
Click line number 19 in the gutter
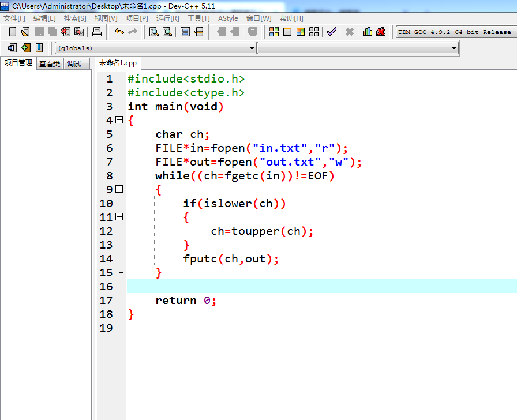tap(106, 328)
